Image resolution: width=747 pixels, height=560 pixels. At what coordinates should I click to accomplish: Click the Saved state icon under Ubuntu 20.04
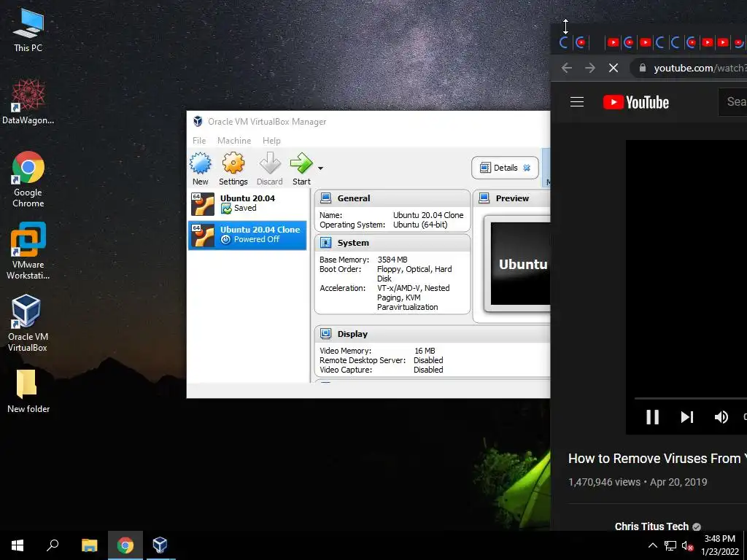coord(226,209)
